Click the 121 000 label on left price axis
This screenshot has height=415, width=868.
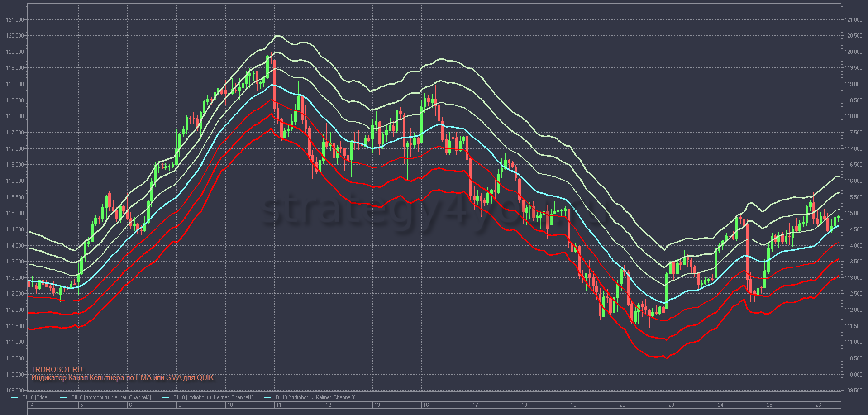[16, 20]
